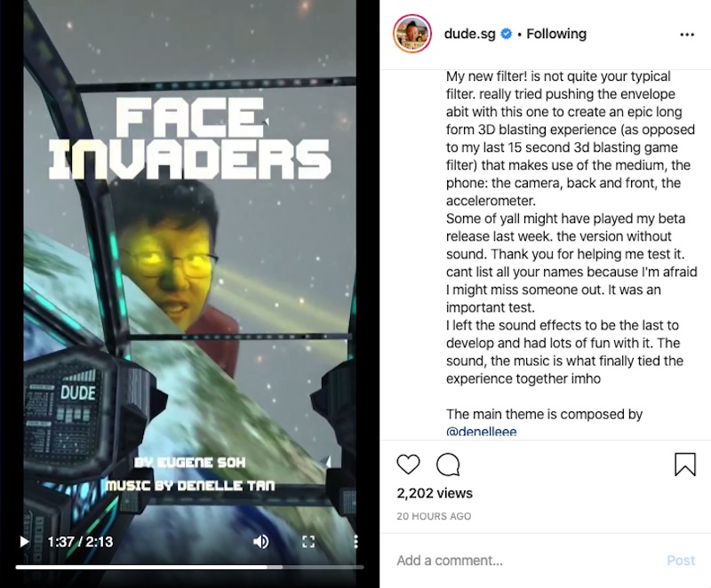Visit the dude.sg username link

pos(469,34)
